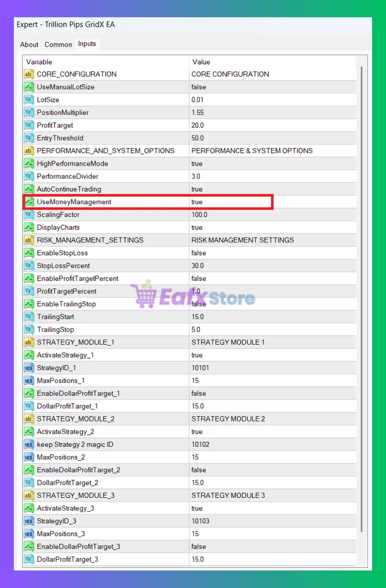Viewport: 386px width, 588px height.
Task: Click the Variable column header
Action: [39, 62]
